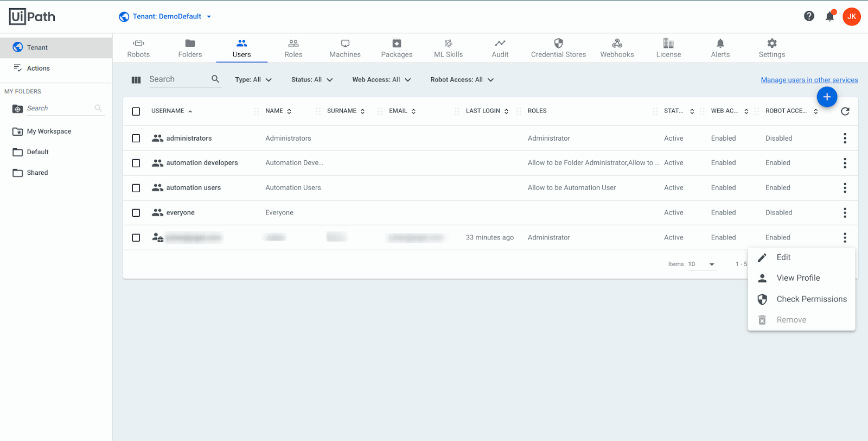The width and height of the screenshot is (868, 441).
Task: Check the administrators row checkbox
Action: point(136,138)
